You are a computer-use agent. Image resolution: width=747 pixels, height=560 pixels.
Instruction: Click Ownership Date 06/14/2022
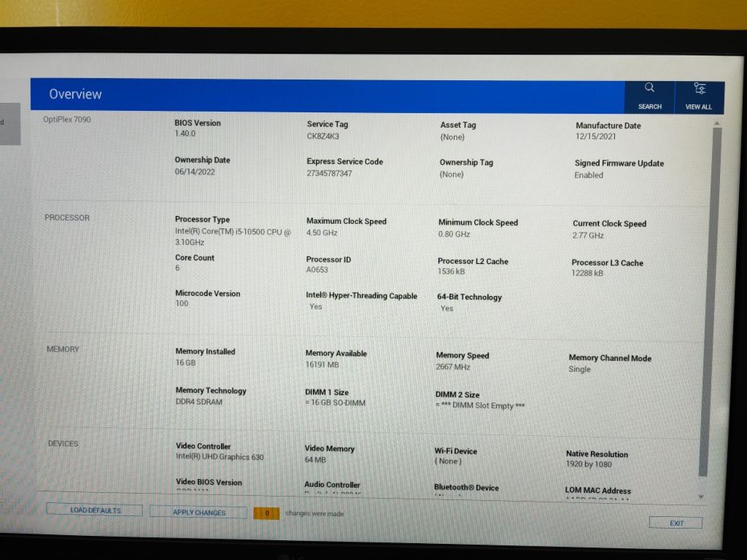195,171
